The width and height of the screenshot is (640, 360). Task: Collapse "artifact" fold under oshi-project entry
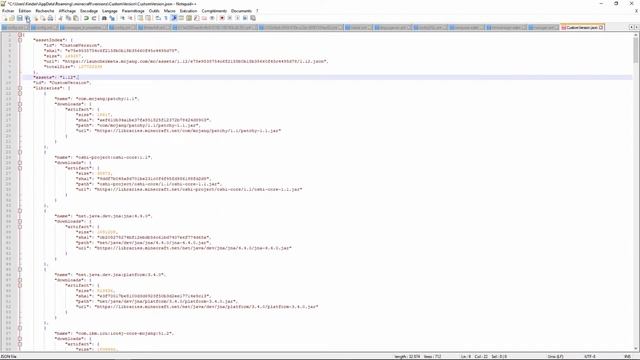pyautogui.click(x=20, y=168)
